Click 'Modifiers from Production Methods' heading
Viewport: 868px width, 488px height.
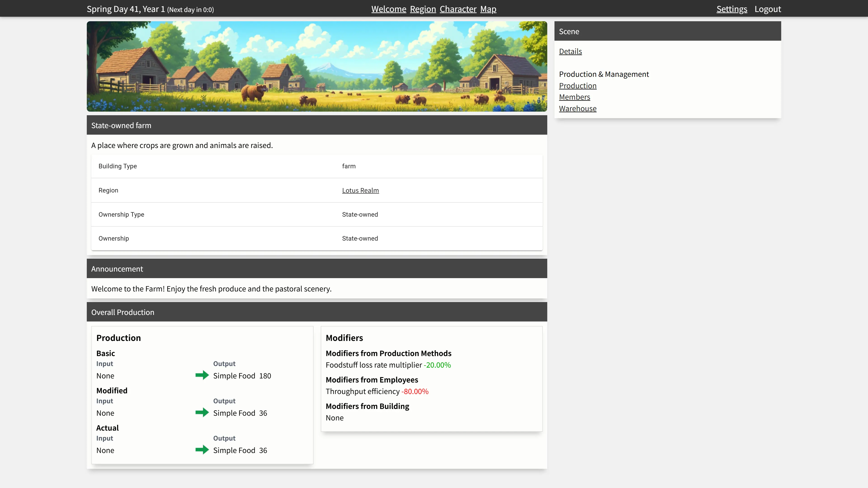[x=389, y=354]
